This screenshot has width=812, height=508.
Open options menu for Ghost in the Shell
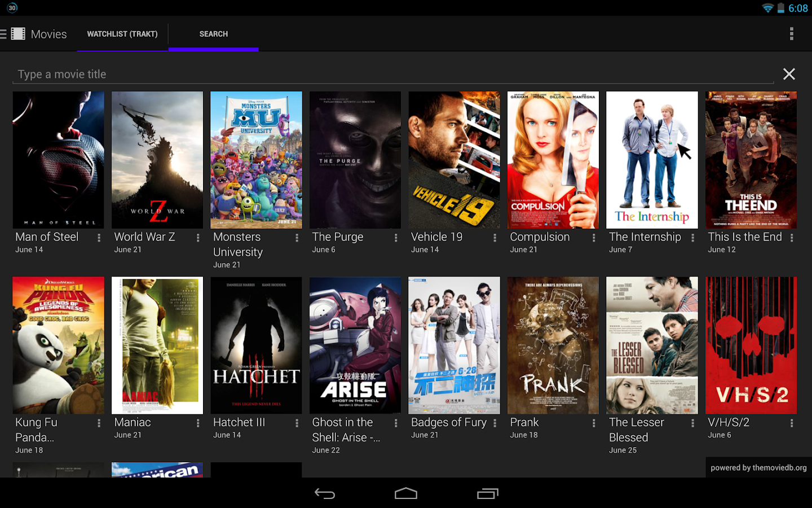pyautogui.click(x=396, y=423)
